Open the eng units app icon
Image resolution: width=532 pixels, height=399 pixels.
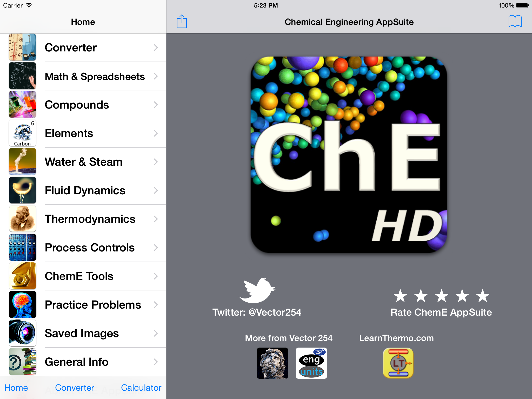311,363
